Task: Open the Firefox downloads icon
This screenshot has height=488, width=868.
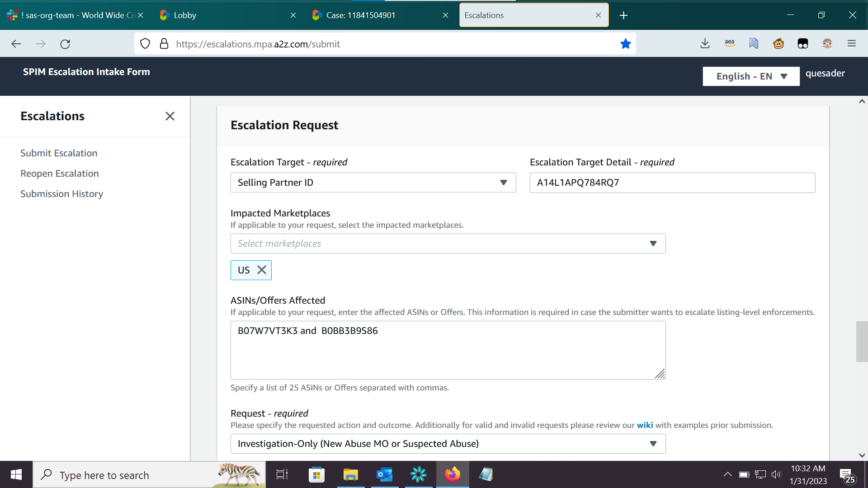Action: (x=705, y=44)
